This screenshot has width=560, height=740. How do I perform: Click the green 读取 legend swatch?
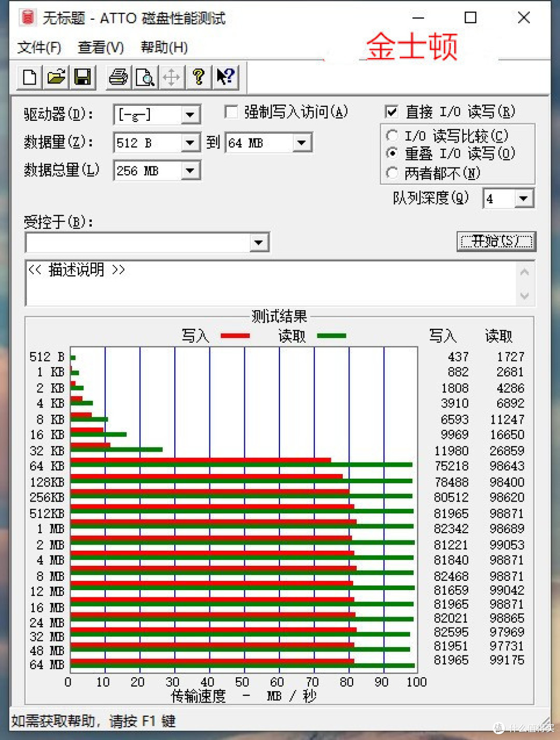(x=331, y=336)
